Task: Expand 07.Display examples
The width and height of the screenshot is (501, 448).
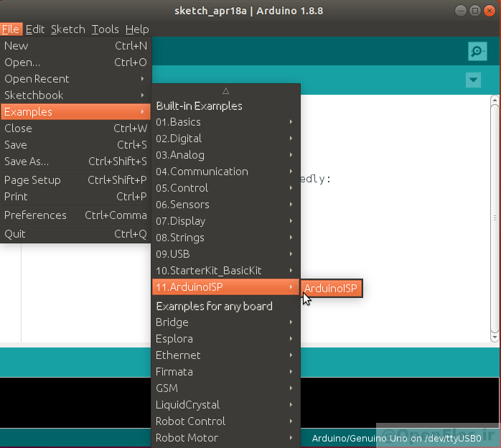Action: click(x=225, y=221)
